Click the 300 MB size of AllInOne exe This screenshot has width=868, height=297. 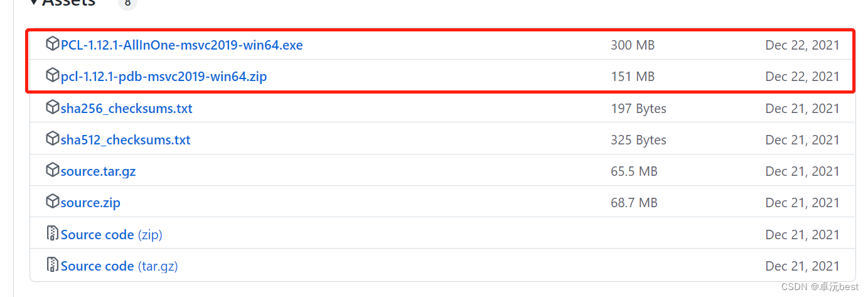point(633,45)
